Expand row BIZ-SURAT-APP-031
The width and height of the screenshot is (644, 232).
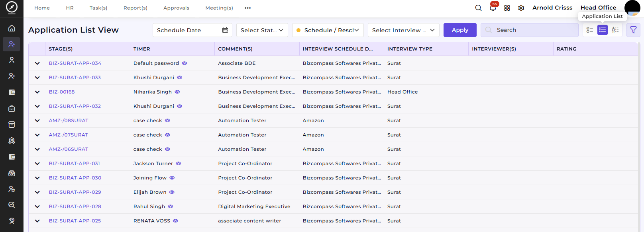(x=37, y=164)
